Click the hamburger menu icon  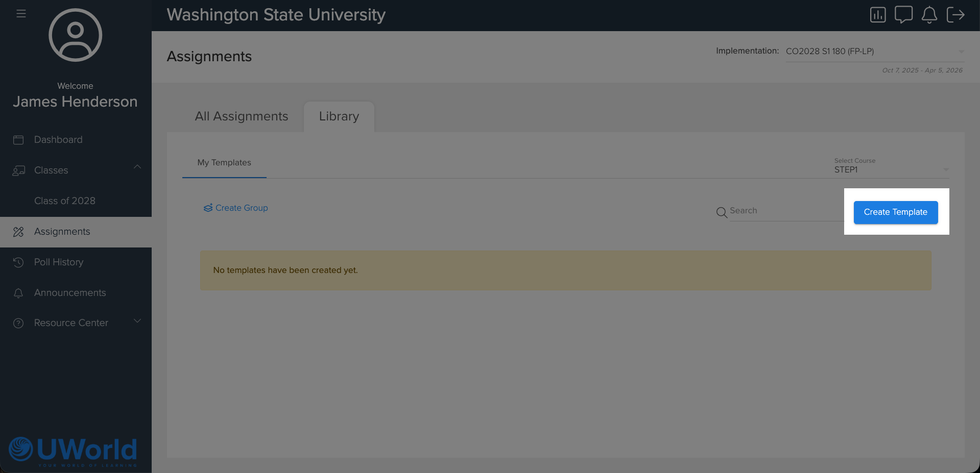[x=21, y=14]
